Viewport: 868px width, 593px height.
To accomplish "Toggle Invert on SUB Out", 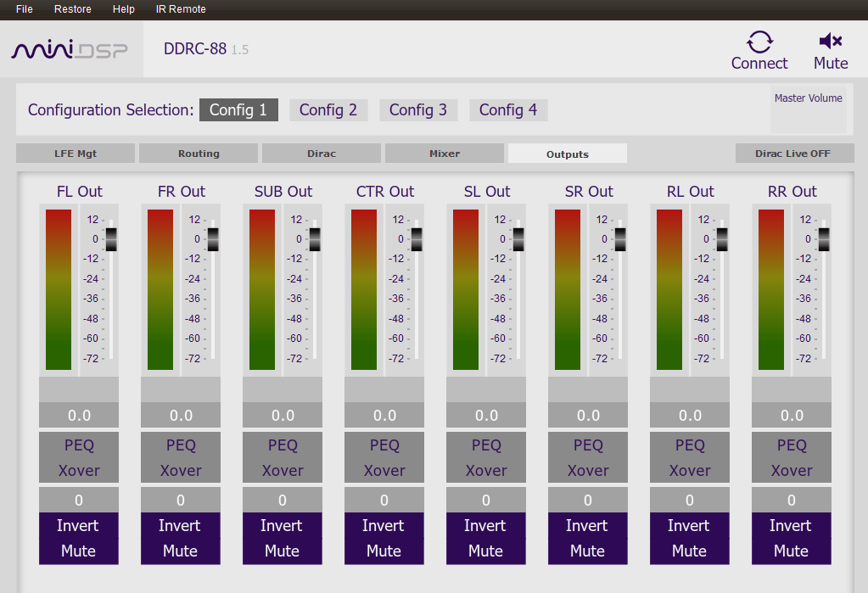I will (x=283, y=525).
